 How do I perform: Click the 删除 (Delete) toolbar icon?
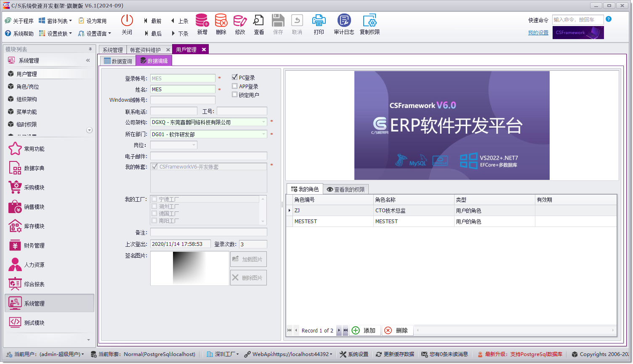[x=221, y=24]
